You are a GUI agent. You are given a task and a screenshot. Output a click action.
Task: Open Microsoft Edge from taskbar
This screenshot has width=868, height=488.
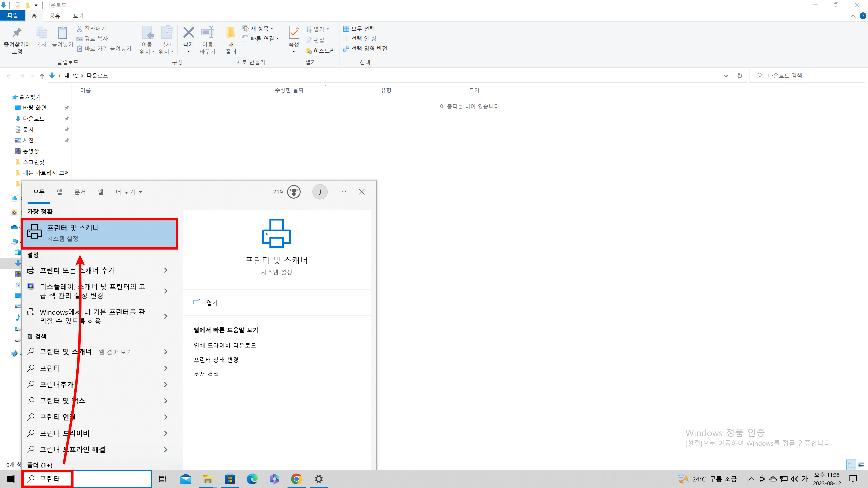(252, 479)
